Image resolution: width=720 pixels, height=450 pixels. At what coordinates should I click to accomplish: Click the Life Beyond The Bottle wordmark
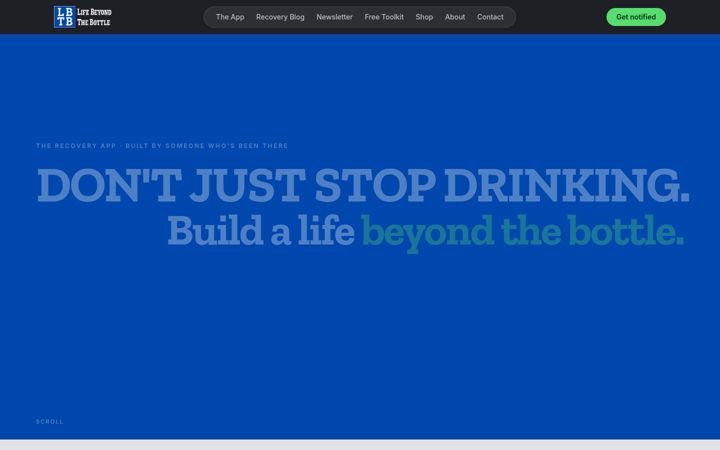click(94, 17)
